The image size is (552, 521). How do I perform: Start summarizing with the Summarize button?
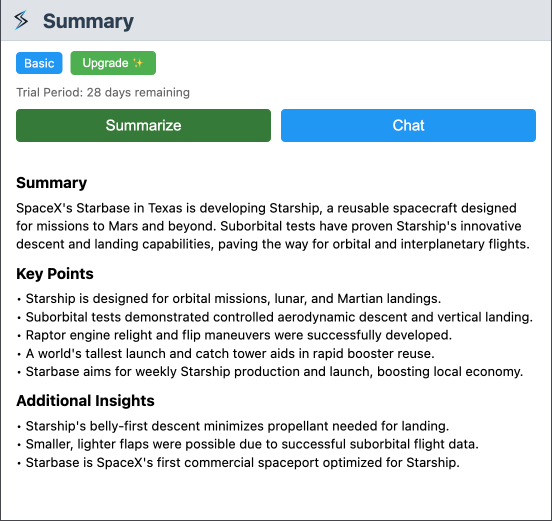pyautogui.click(x=143, y=125)
